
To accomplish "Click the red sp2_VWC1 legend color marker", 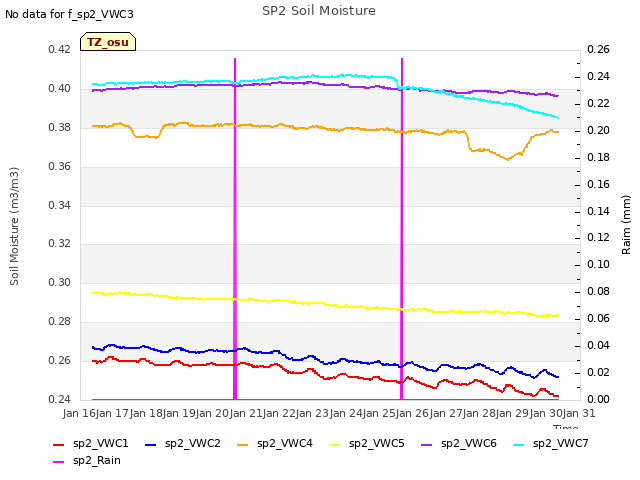I will pyautogui.click(x=59, y=444).
